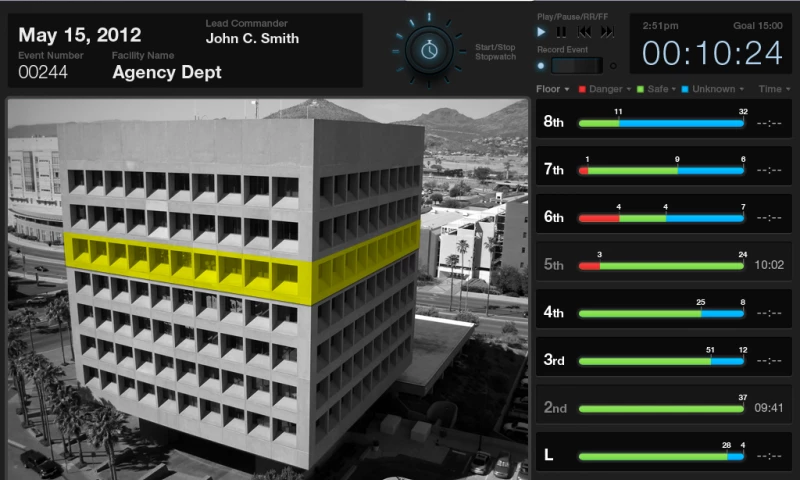Click the record off circle indicator
This screenshot has height=480, width=800.
(613, 66)
